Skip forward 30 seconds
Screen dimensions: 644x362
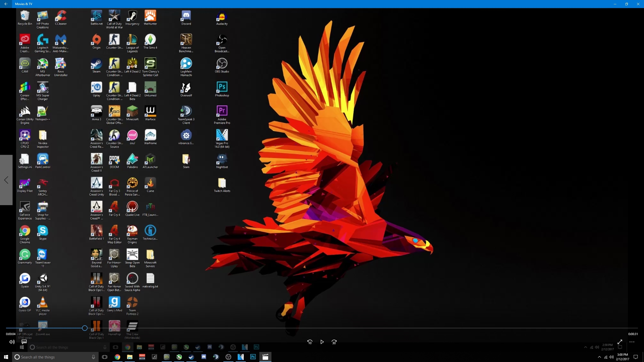coord(334,342)
